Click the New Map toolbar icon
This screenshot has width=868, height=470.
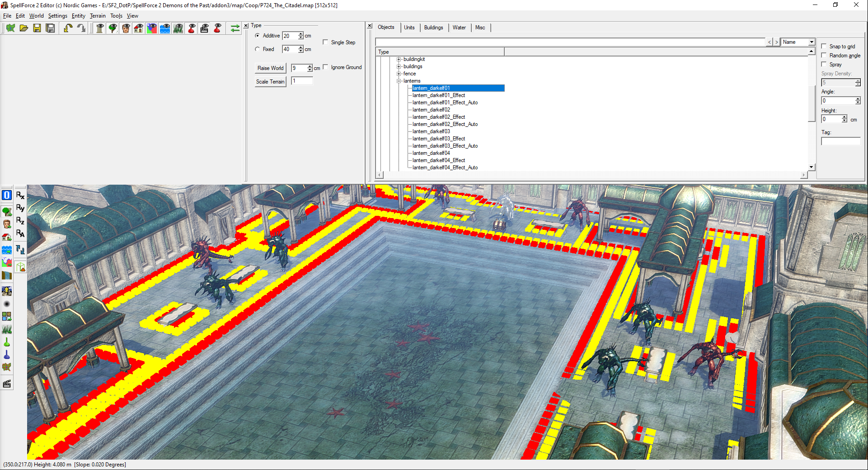pyautogui.click(x=11, y=28)
